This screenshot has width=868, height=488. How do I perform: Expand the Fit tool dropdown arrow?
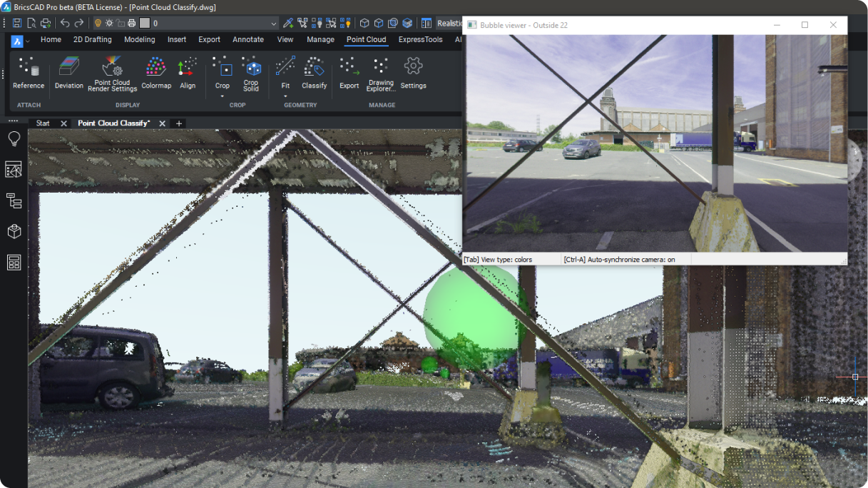[x=285, y=96]
